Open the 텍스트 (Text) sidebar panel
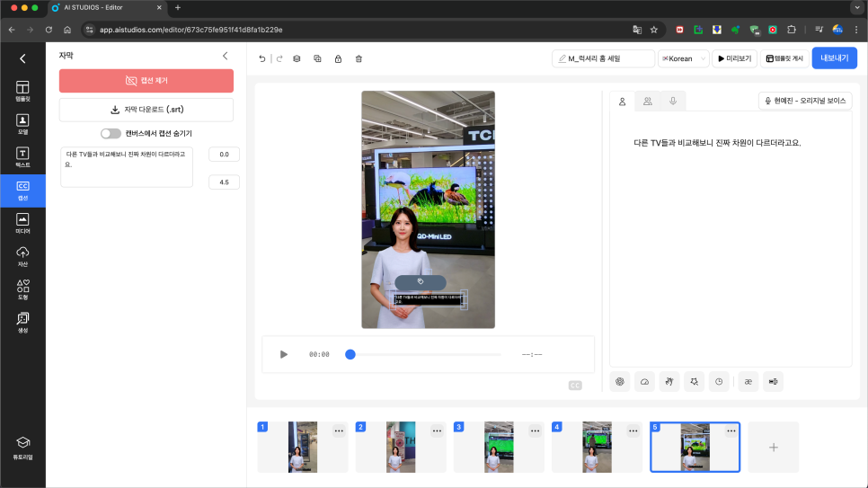 tap(22, 157)
